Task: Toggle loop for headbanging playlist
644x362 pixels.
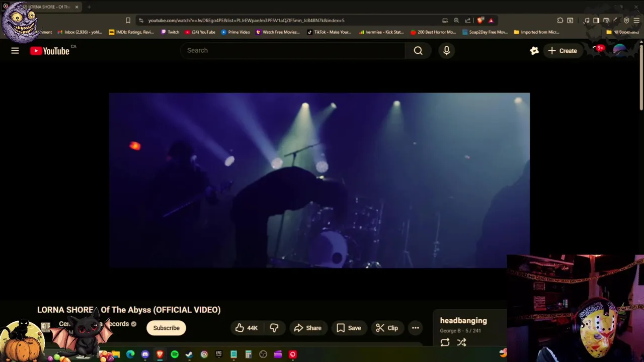Action: coord(445,342)
